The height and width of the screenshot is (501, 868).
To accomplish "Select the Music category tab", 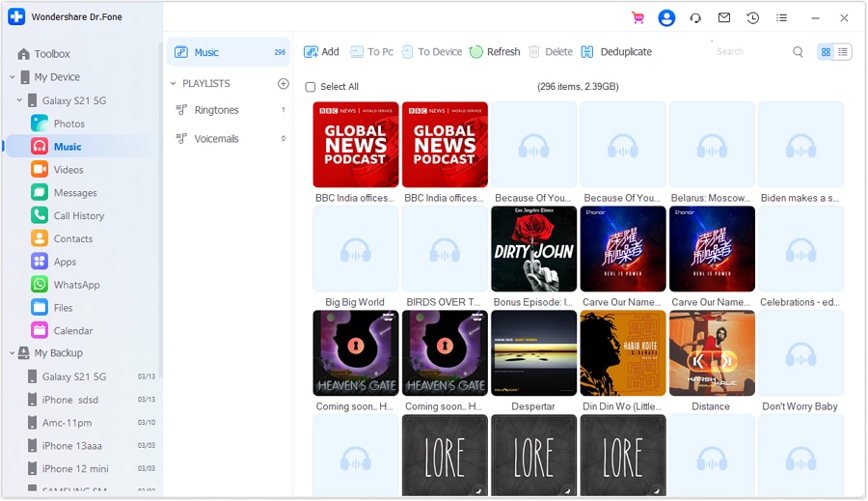I will 228,52.
